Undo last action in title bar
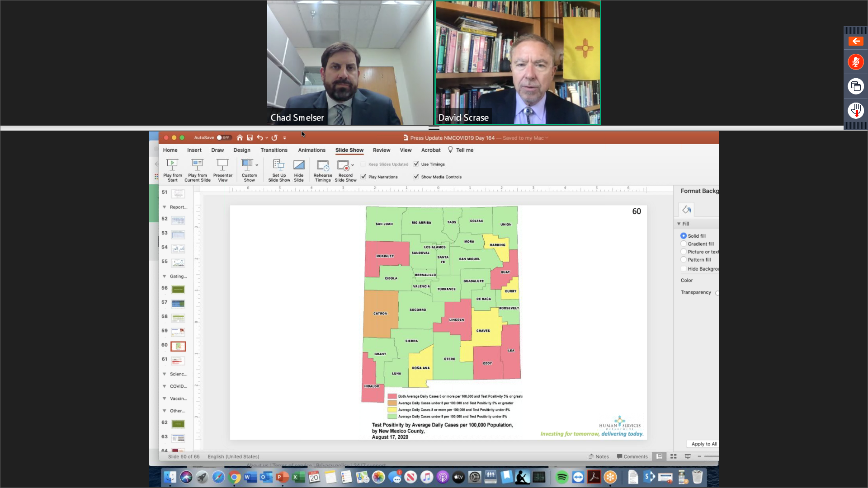The height and width of the screenshot is (488, 868). coord(259,138)
